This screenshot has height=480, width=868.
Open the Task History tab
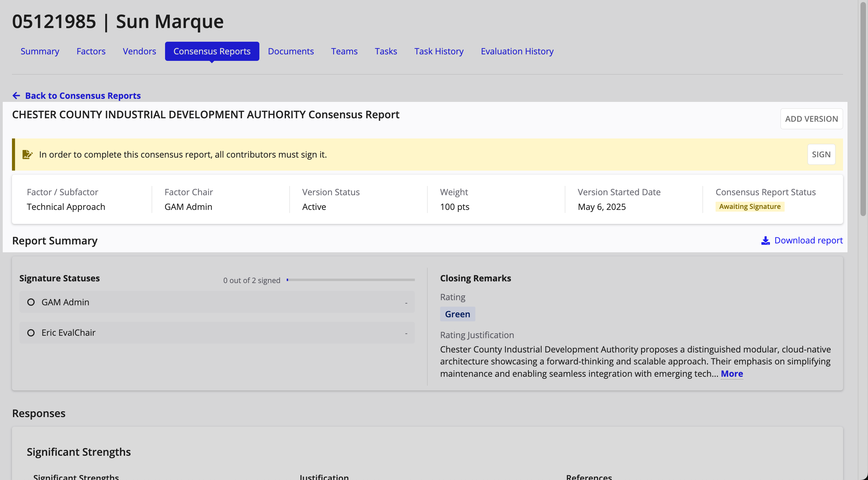[439, 51]
